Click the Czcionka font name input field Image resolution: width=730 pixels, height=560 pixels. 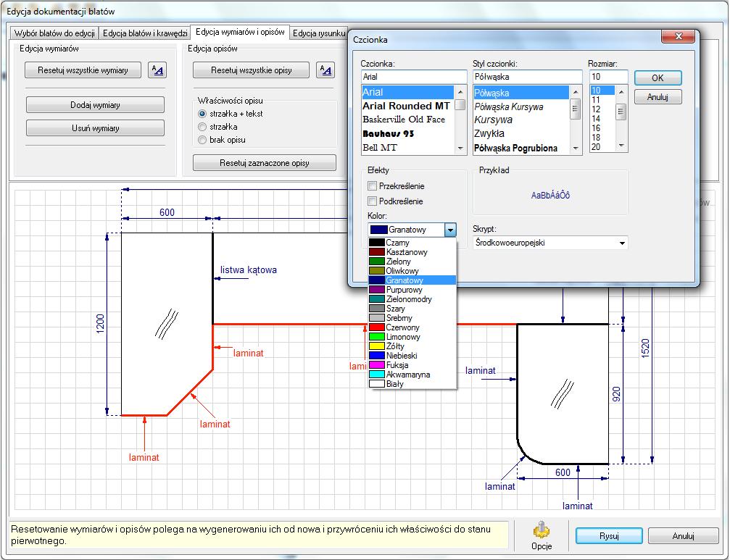[x=414, y=77]
